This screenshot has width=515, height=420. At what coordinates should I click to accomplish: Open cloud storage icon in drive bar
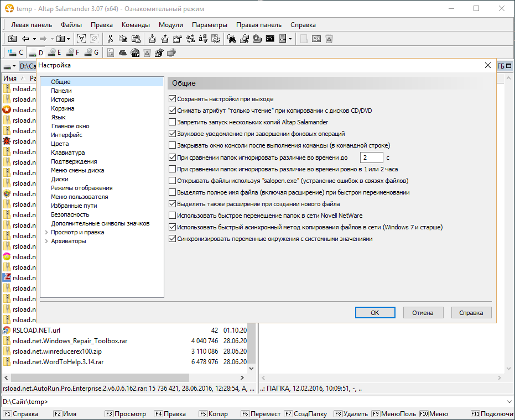[123, 53]
